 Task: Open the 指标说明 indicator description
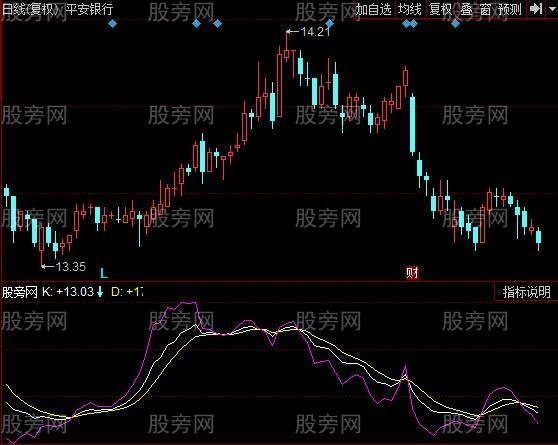526,292
